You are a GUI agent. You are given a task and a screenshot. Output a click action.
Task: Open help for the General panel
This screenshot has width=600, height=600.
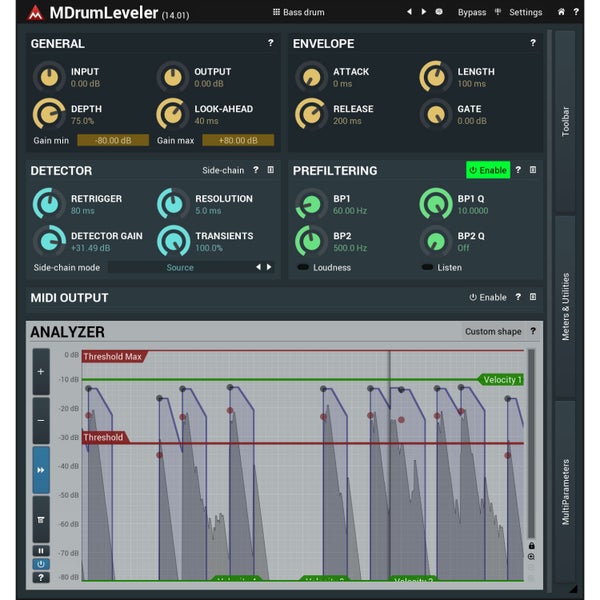[x=271, y=43]
